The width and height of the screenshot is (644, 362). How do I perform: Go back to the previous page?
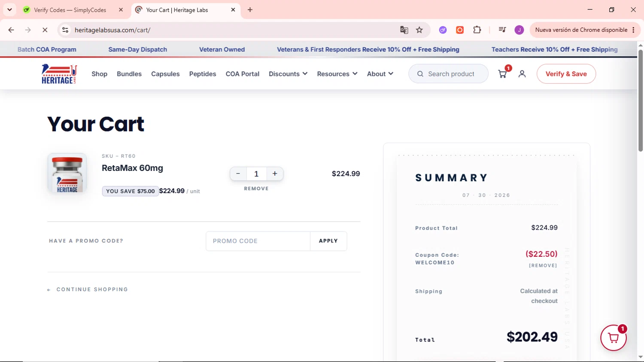point(11,30)
